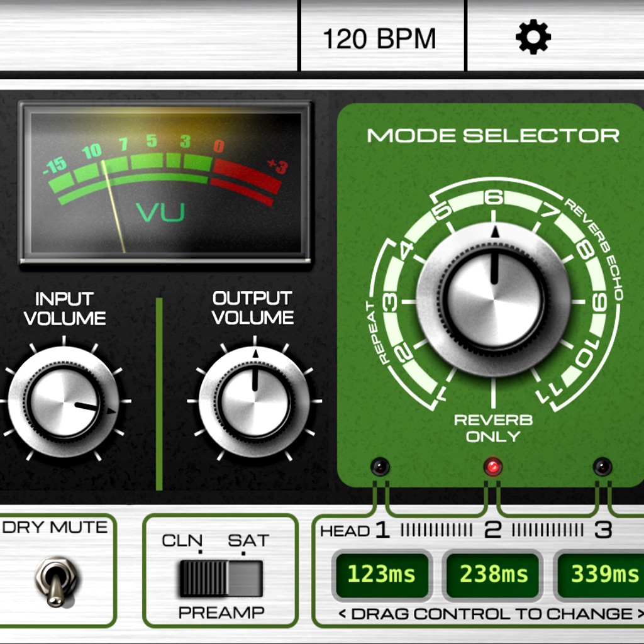The image size is (644, 644).
Task: Click the CLN preamp label
Action: coord(182,540)
